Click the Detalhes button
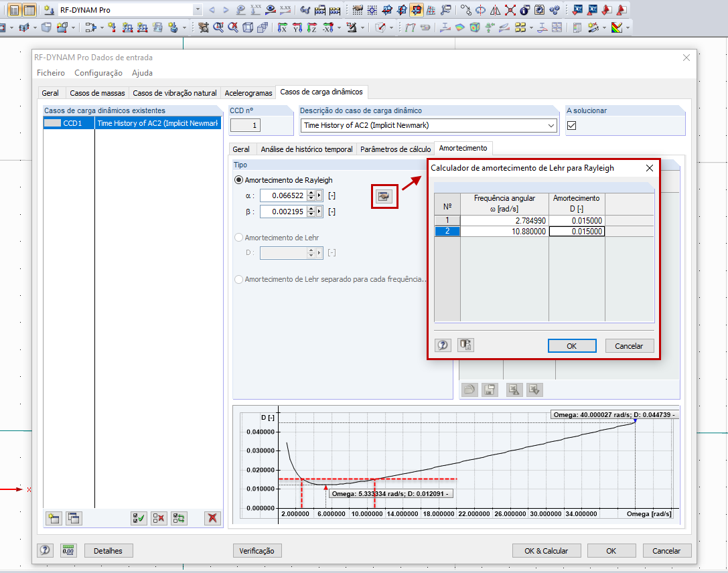The width and height of the screenshot is (728, 573). (108, 551)
